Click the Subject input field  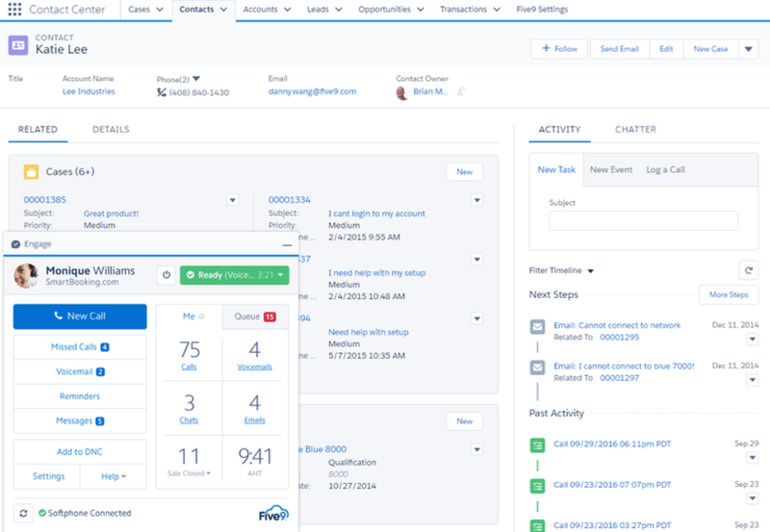tap(643, 221)
